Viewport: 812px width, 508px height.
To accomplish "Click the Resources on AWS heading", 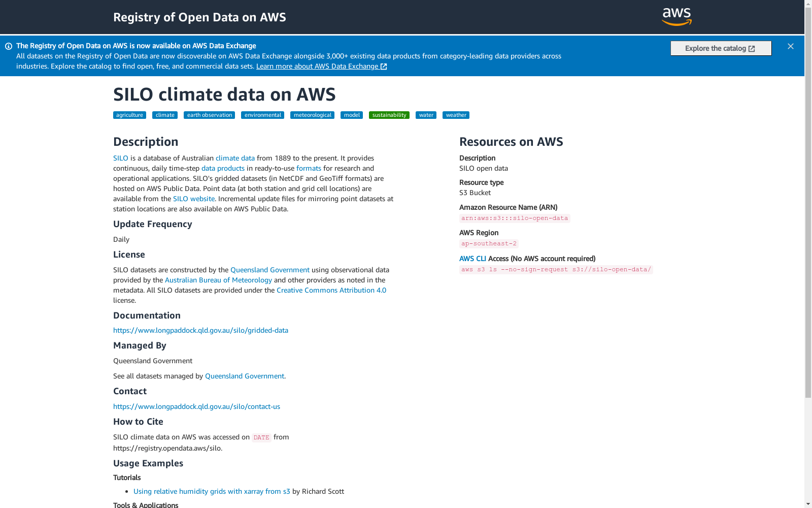I will point(511,142).
